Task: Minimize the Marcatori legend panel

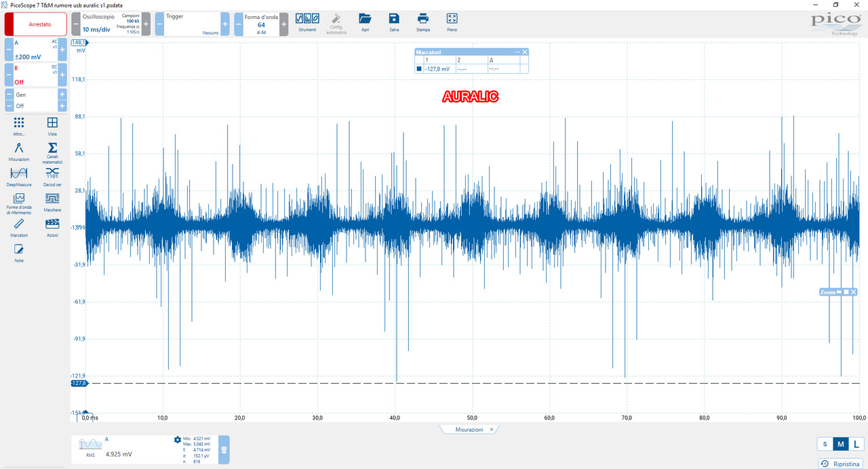Action: tap(517, 52)
